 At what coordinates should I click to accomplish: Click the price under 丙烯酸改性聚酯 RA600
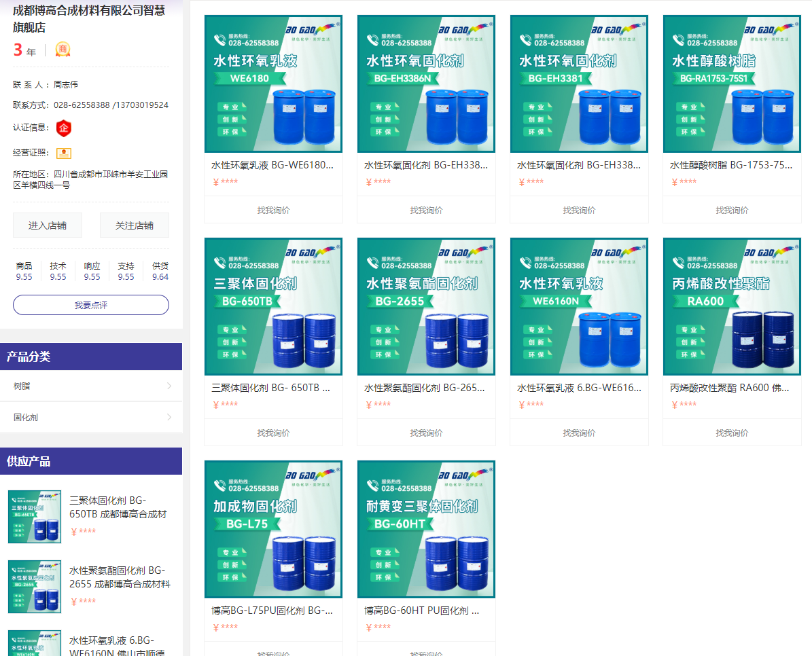tap(684, 404)
